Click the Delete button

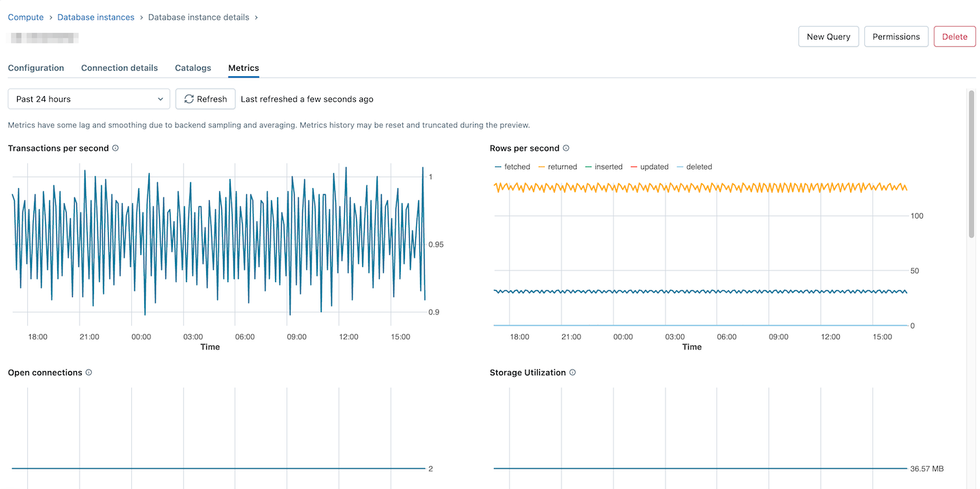954,36
